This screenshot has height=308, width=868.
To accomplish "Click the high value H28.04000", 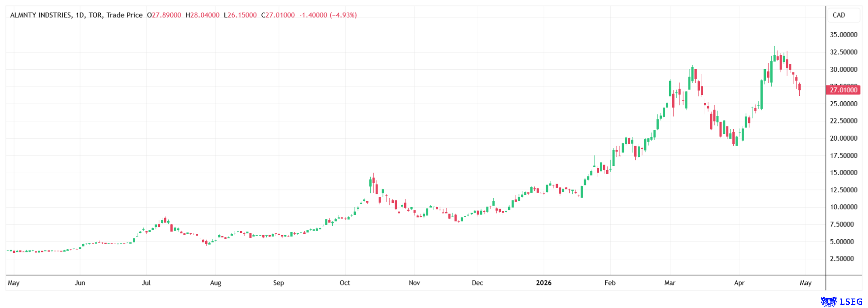I will coord(202,15).
